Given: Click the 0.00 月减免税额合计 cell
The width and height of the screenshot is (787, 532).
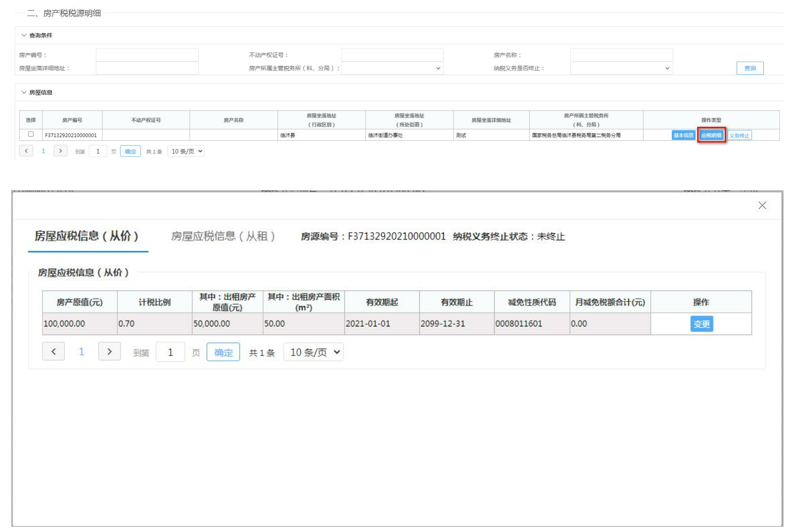Looking at the screenshot, I should (x=610, y=324).
